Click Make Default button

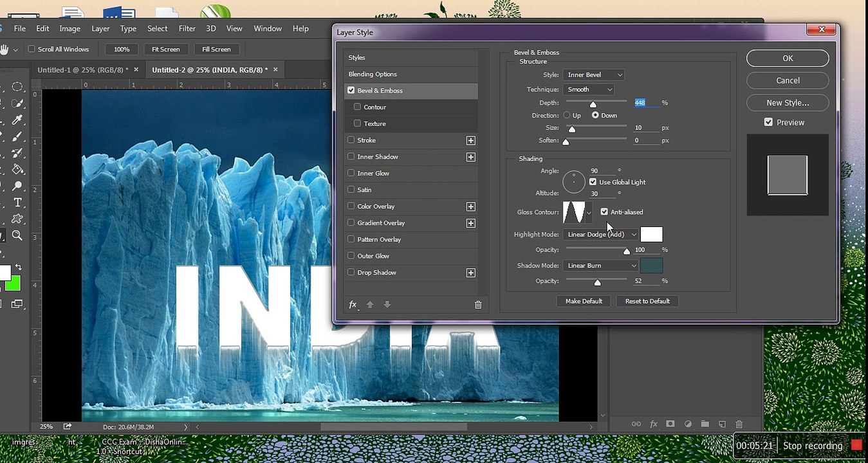click(584, 301)
